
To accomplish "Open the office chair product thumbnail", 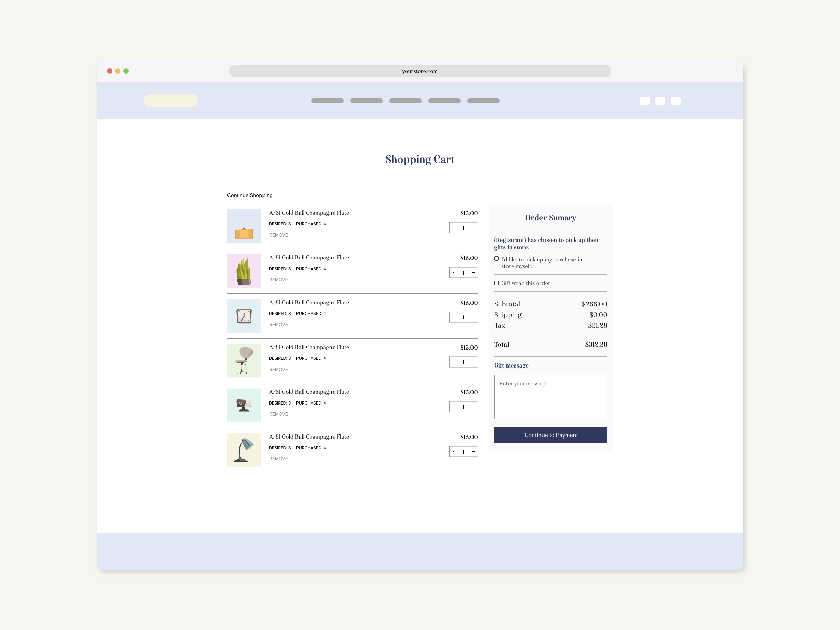I will tap(244, 360).
